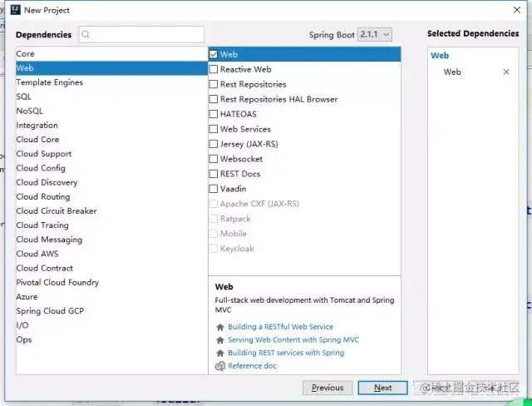532x406 pixels.
Task: Tick Rest Repositories HAL Browser checkbox
Action: click(214, 99)
